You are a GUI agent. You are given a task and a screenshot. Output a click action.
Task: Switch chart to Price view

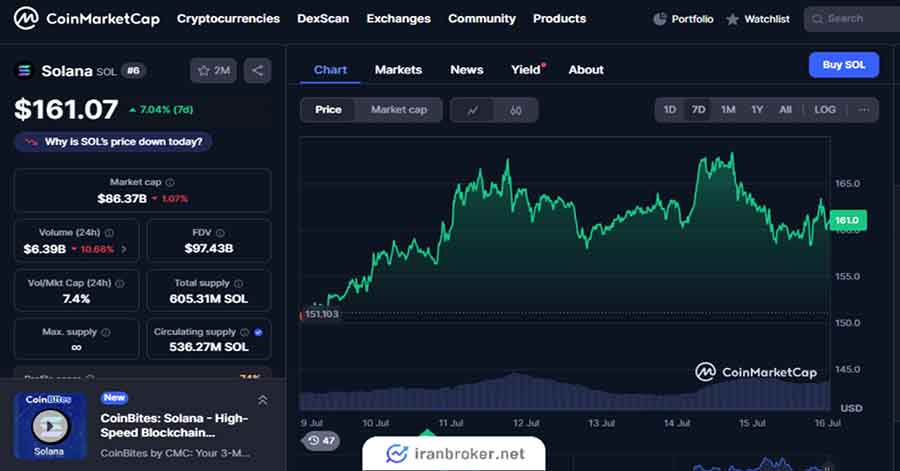coord(328,110)
